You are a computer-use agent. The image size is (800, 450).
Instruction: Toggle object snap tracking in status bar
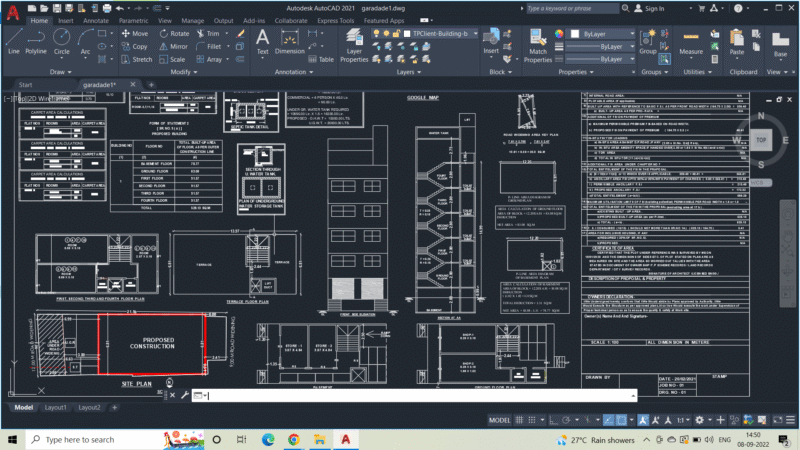tap(608, 420)
